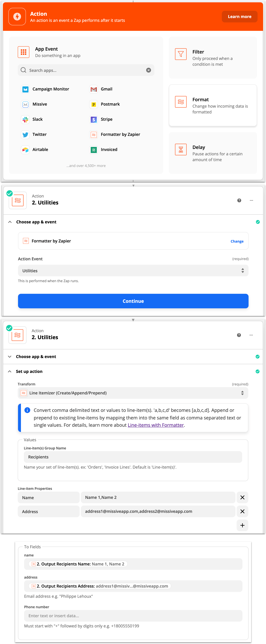Open the Action Event dropdown showing Utilities
Screen dimensions: 266x644
pyautogui.click(x=133, y=271)
